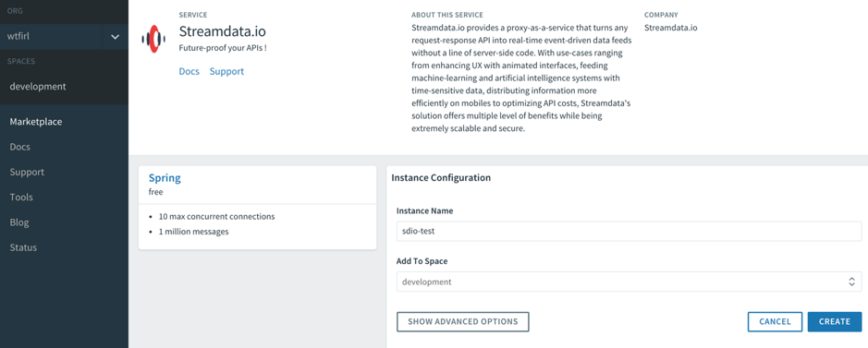Click the Streamdata.io service title
Screen dimensions: 868x348
click(x=223, y=31)
